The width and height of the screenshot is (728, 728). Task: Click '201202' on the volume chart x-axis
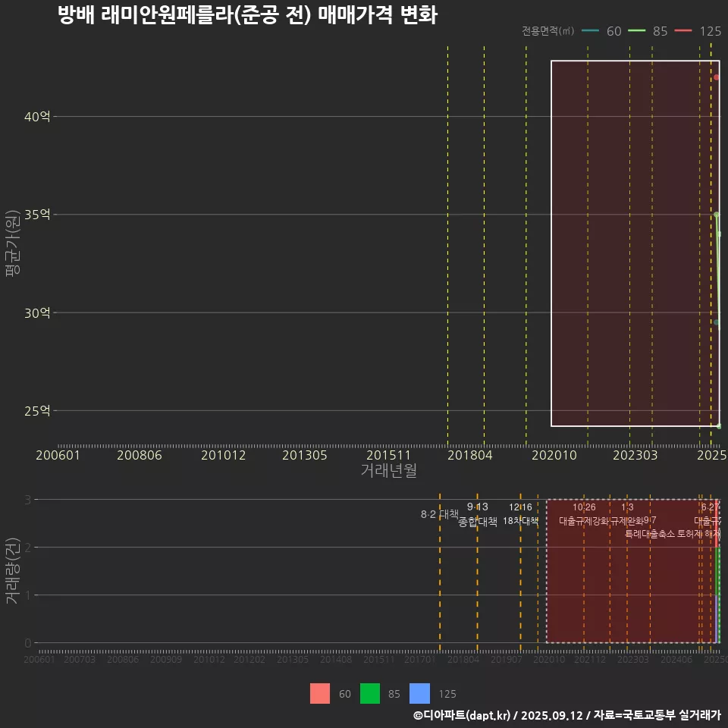click(x=249, y=659)
